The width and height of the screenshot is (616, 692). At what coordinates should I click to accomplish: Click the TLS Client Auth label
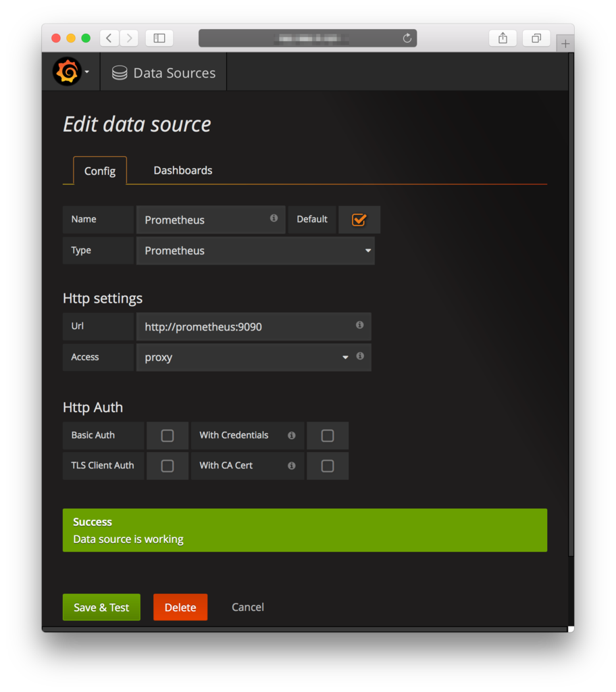tap(103, 465)
